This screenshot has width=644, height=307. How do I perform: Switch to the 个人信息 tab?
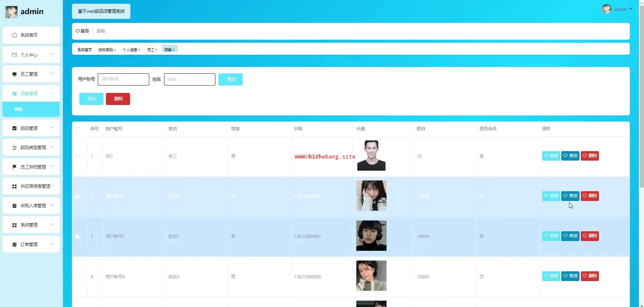tap(130, 50)
